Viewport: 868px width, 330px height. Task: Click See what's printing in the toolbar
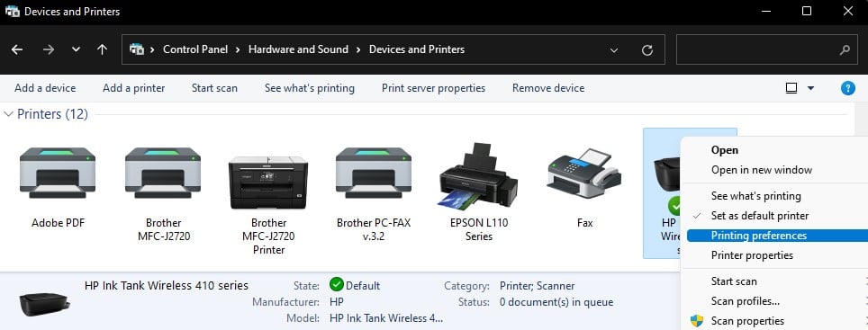[310, 88]
